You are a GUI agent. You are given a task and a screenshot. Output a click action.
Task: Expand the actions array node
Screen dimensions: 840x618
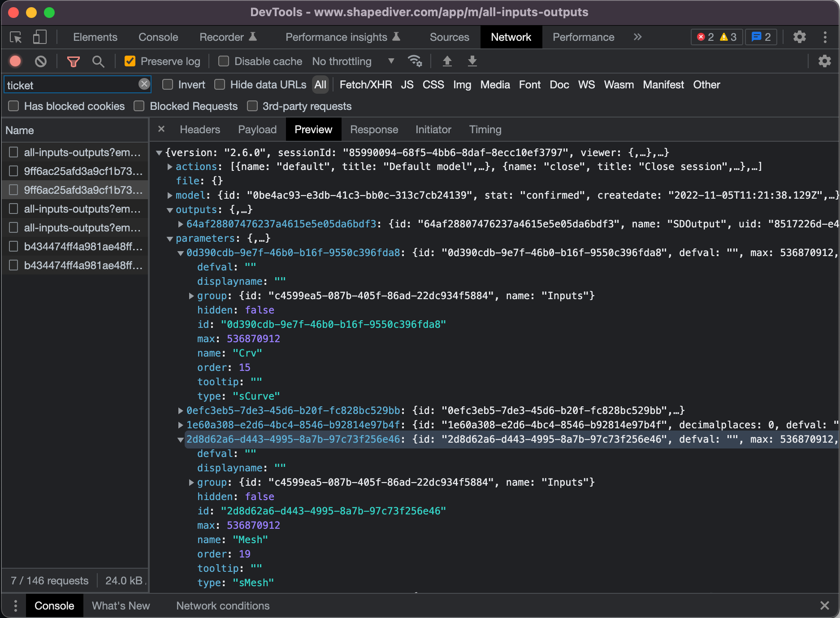(x=170, y=167)
